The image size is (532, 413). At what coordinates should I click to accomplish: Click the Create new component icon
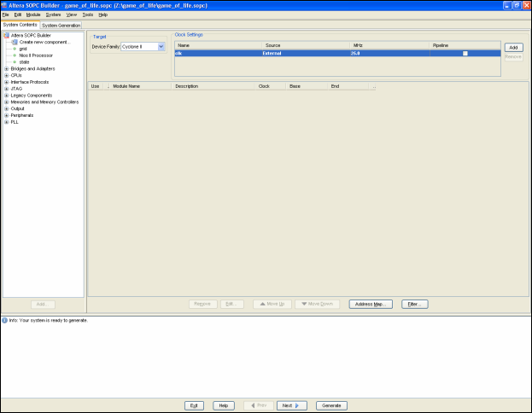click(x=15, y=42)
